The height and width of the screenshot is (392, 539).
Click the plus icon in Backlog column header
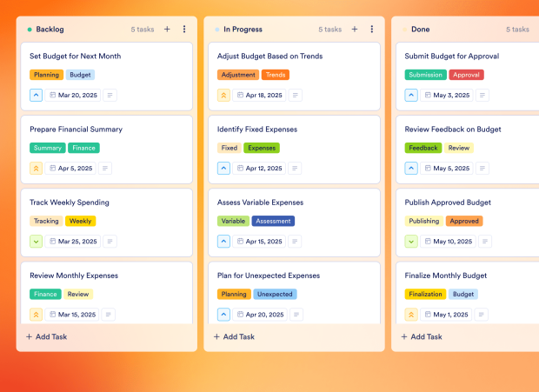click(167, 29)
